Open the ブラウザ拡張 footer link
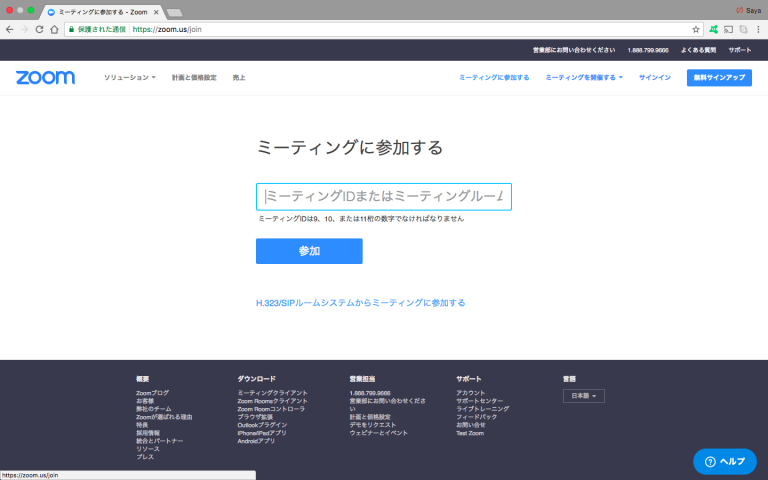Image resolution: width=768 pixels, height=480 pixels. (x=255, y=417)
